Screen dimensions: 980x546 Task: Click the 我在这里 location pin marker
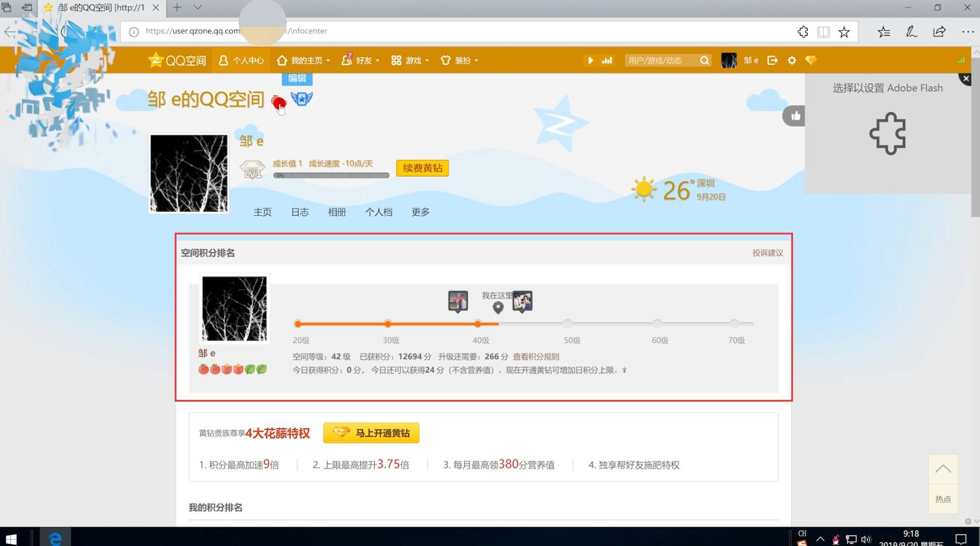point(498,307)
